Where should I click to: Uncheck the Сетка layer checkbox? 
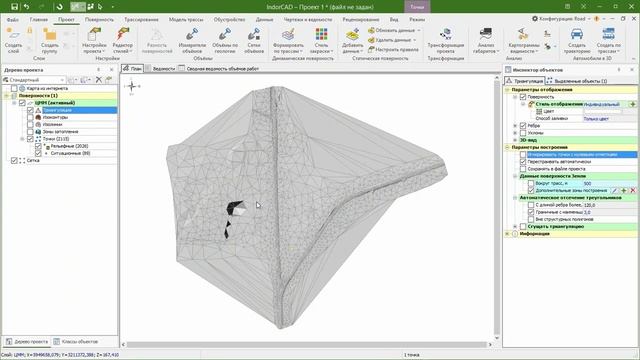click(x=14, y=161)
